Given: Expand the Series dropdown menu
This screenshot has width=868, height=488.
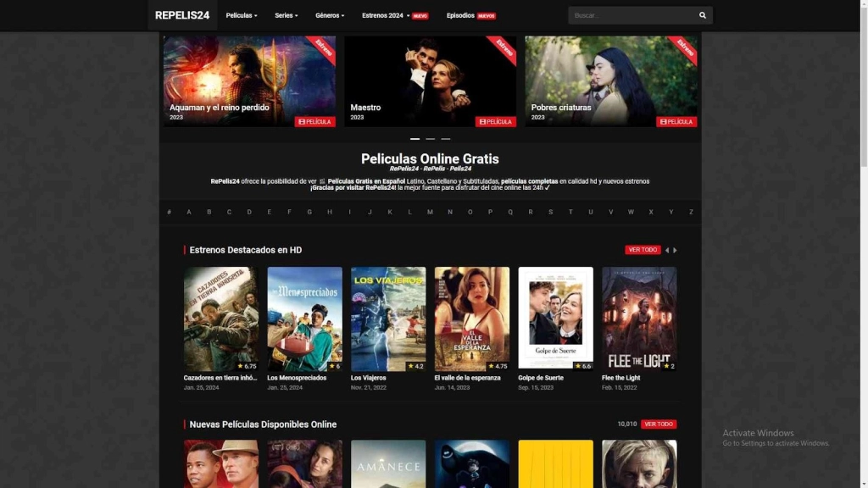Looking at the screenshot, I should pyautogui.click(x=287, y=15).
